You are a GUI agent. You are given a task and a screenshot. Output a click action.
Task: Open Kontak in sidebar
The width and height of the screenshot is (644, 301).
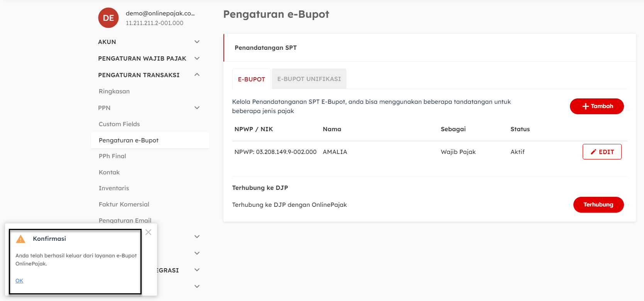pyautogui.click(x=109, y=172)
